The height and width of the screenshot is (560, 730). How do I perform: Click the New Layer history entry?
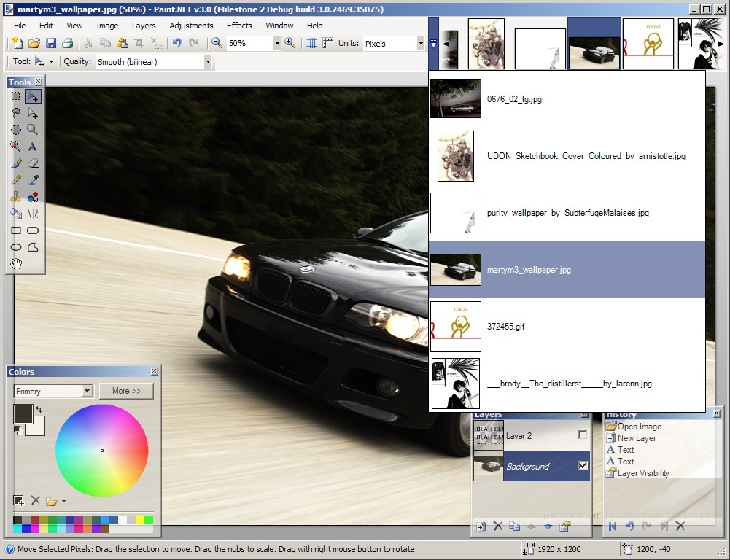click(636, 438)
